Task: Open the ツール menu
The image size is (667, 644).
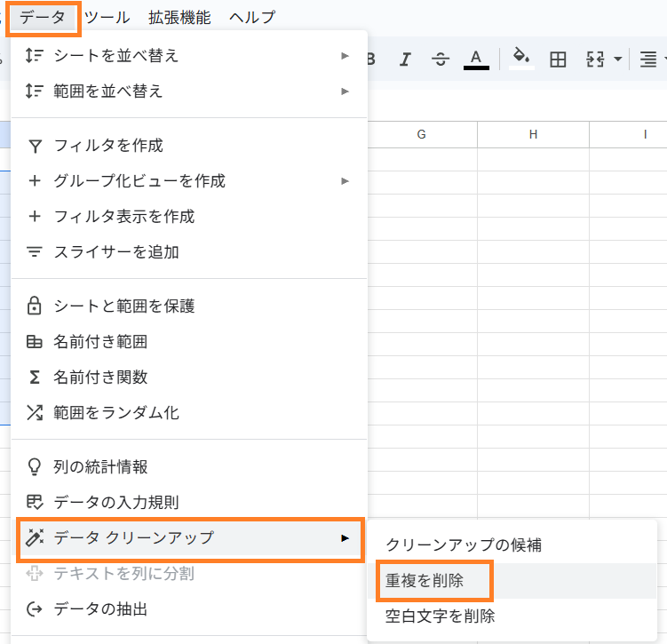Action: (107, 18)
